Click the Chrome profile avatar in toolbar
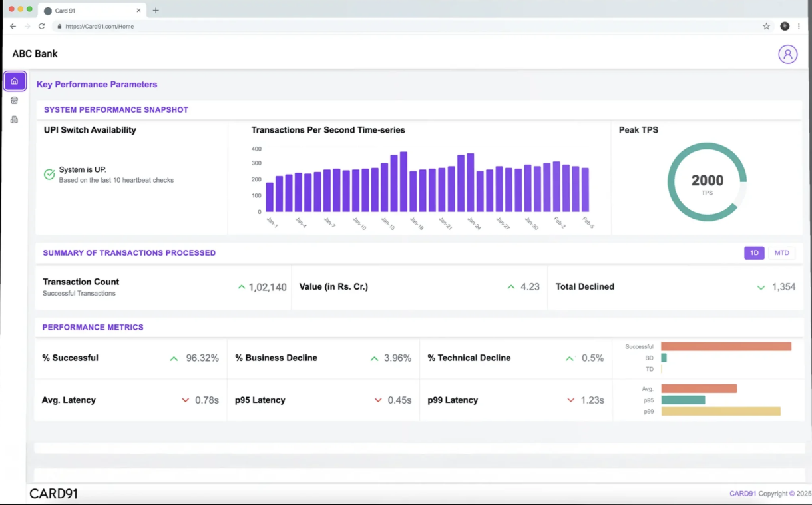This screenshot has height=505, width=812. pyautogui.click(x=785, y=27)
